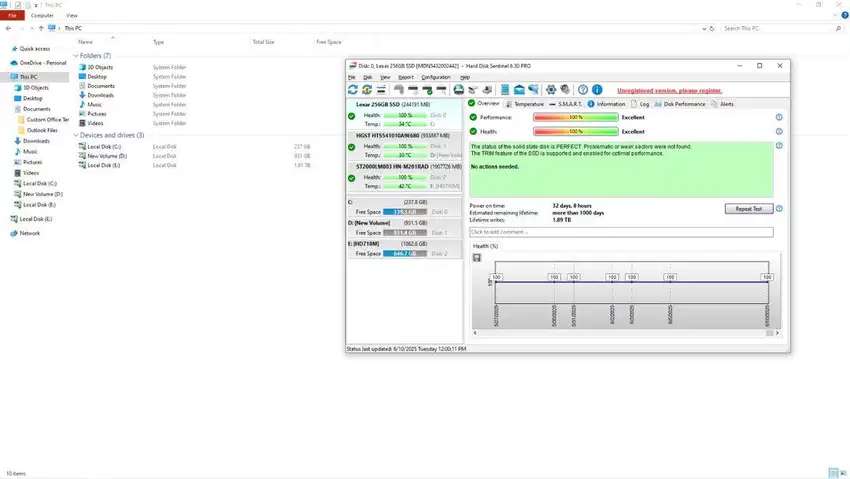850x479 pixels.
Task: Click the disk icon with green check badge
Action: 428,90
